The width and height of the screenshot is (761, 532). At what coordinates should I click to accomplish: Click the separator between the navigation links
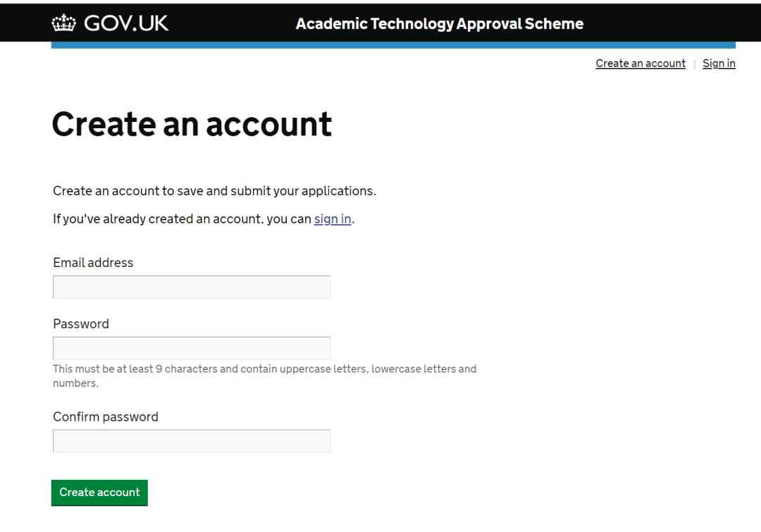pyautogui.click(x=695, y=64)
